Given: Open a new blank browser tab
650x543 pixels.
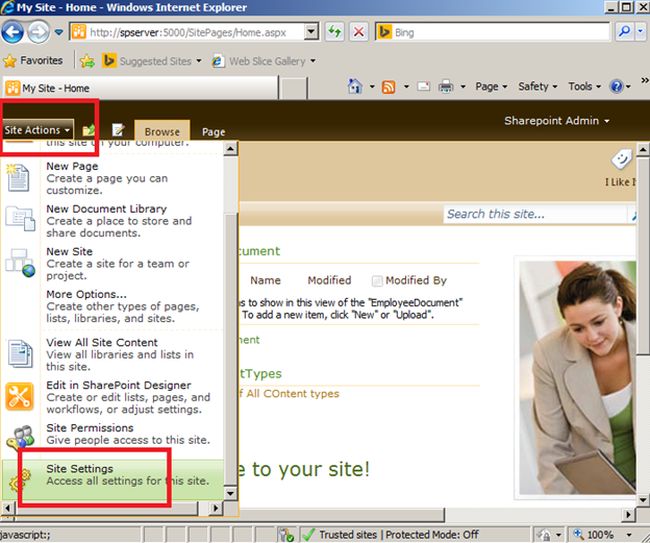Looking at the screenshot, I should pyautogui.click(x=293, y=88).
